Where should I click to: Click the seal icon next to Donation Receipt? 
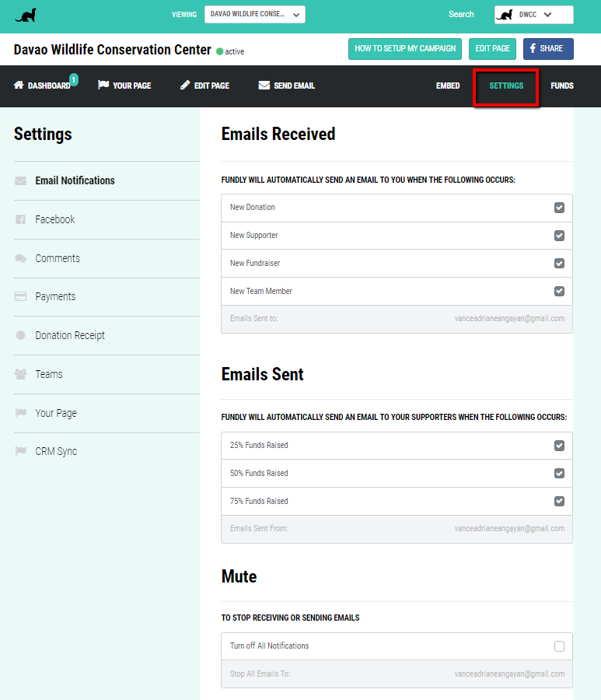[x=20, y=335]
